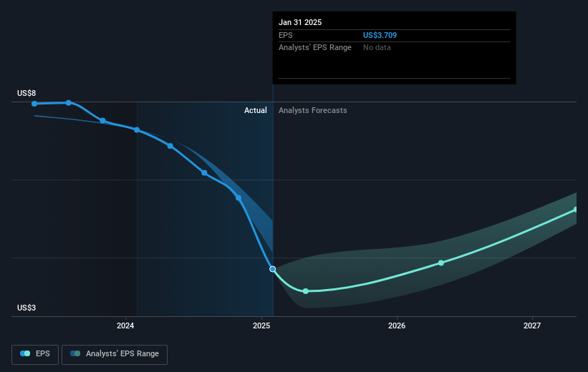Click the third EPS data point before 2024

coord(102,121)
